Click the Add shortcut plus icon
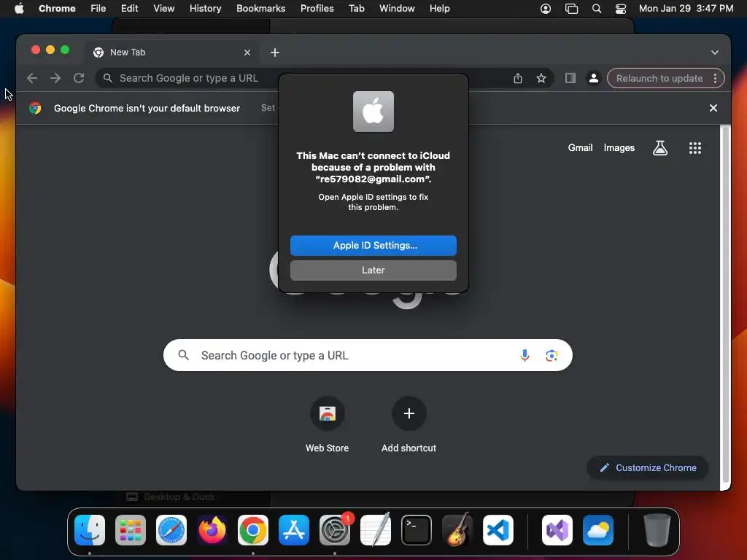 pyautogui.click(x=409, y=413)
